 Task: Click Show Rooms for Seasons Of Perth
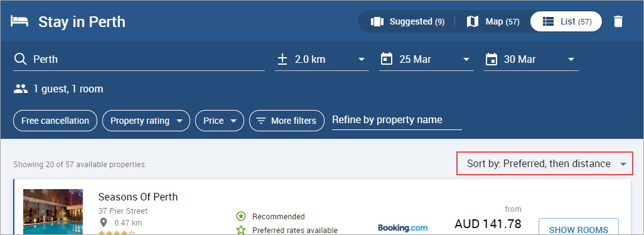point(578,229)
